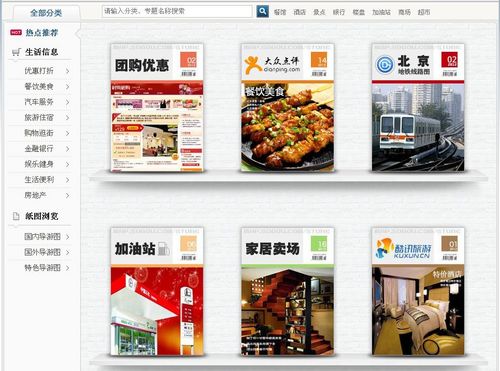This screenshot has width=500, height=371.
Task: Expand the 汽车服务 chevron
Action: (67, 102)
